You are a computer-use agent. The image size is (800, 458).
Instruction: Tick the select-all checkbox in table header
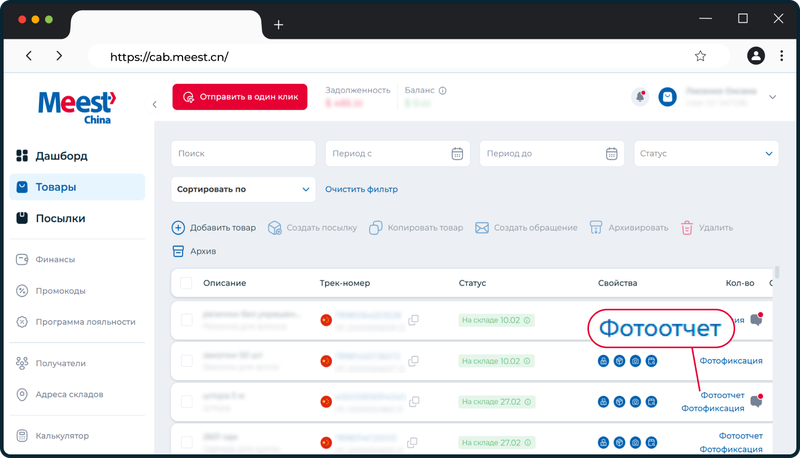186,283
